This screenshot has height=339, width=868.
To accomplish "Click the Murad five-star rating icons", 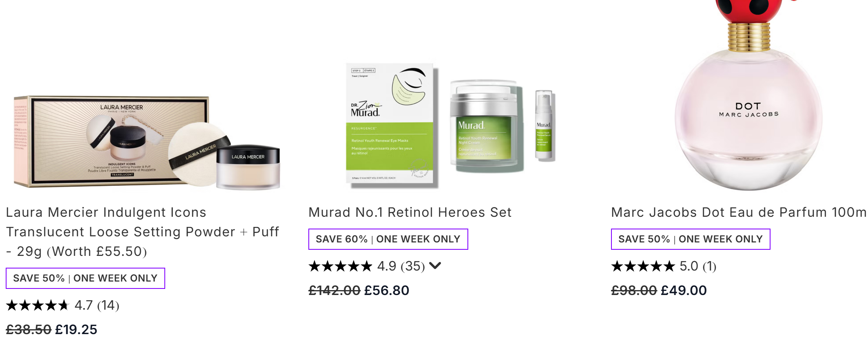I will click(340, 266).
